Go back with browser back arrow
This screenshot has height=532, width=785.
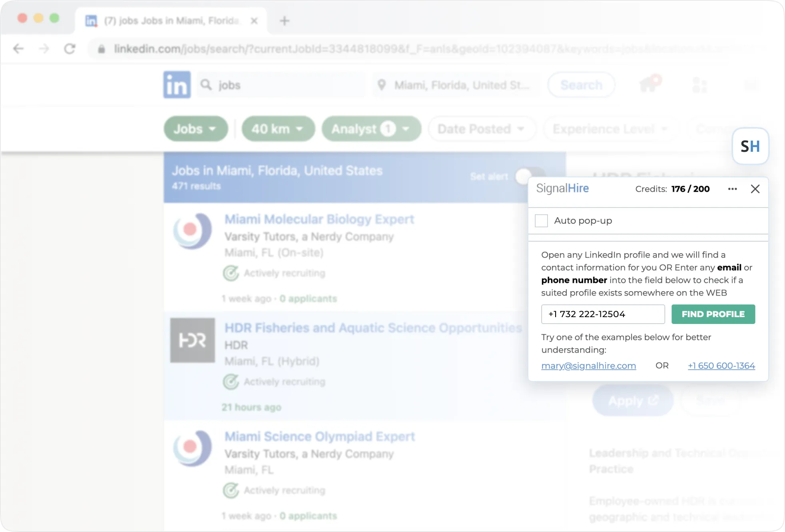click(18, 49)
